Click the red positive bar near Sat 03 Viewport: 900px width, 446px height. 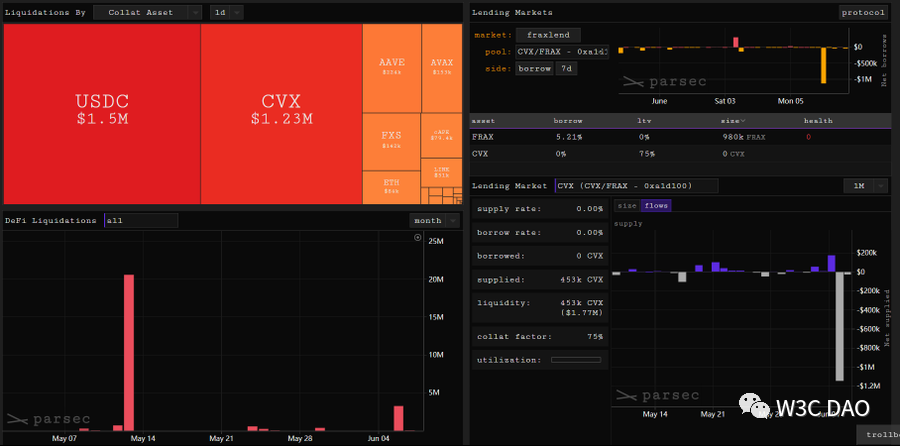736,42
